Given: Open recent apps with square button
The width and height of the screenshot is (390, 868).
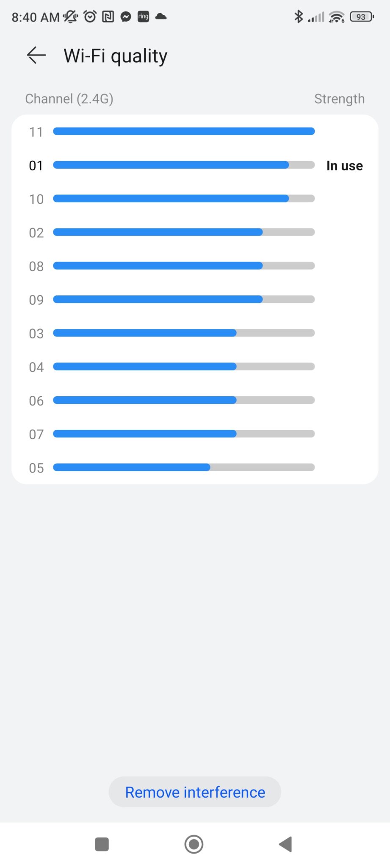Looking at the screenshot, I should tap(102, 844).
